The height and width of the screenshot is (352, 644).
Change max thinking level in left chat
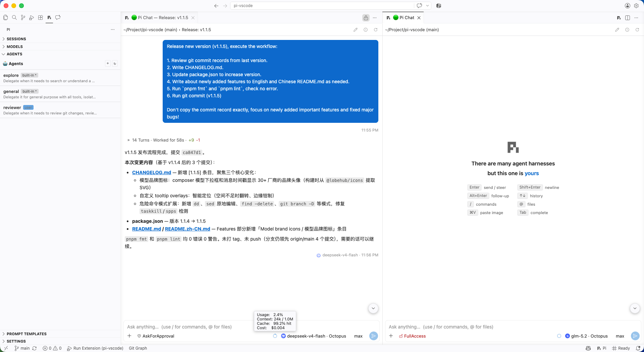click(358, 336)
